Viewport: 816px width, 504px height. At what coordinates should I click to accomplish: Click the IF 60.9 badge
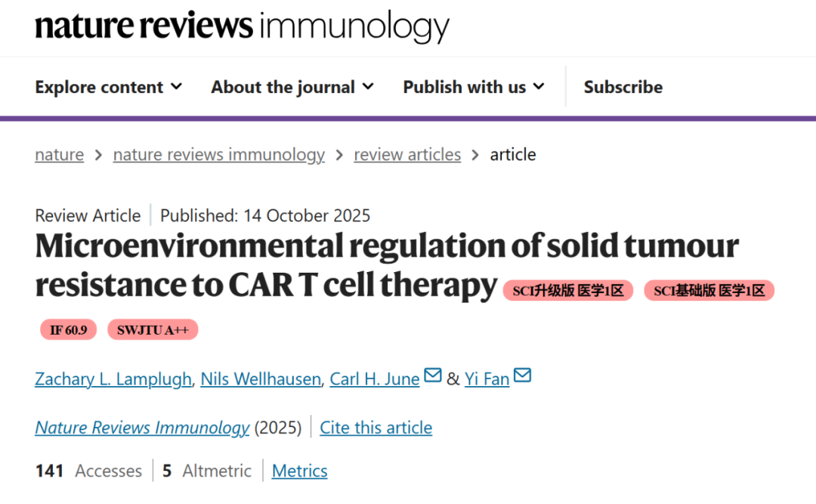[68, 330]
